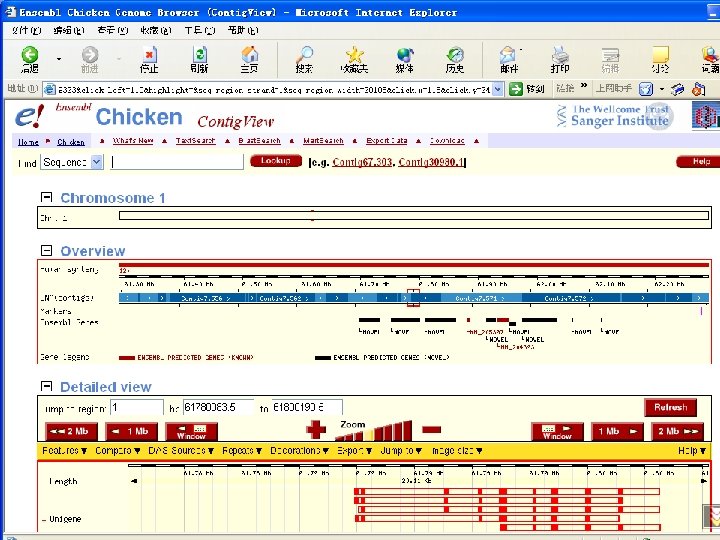Screen dimensions: 720x540
Task: Open the address bar dropdown arrow
Action: [x=498, y=89]
